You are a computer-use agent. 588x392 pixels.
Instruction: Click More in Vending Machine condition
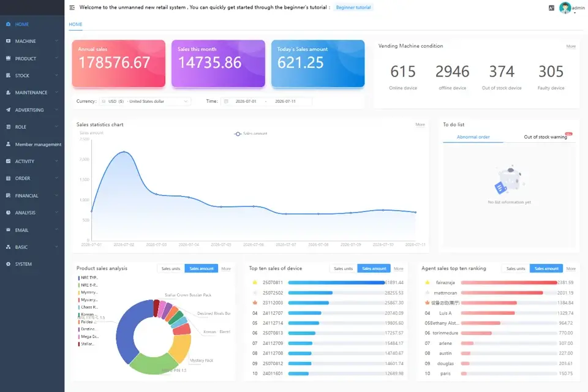[571, 46]
